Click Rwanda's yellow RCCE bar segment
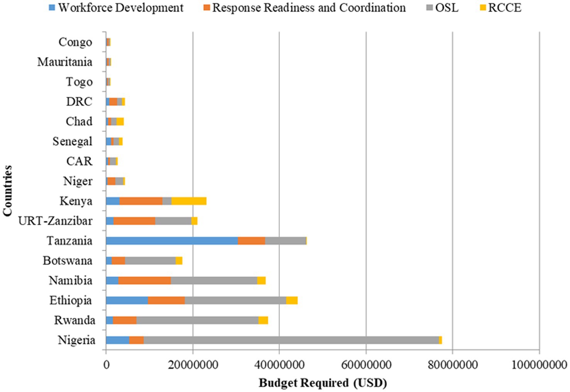570x392 pixels. click(263, 320)
